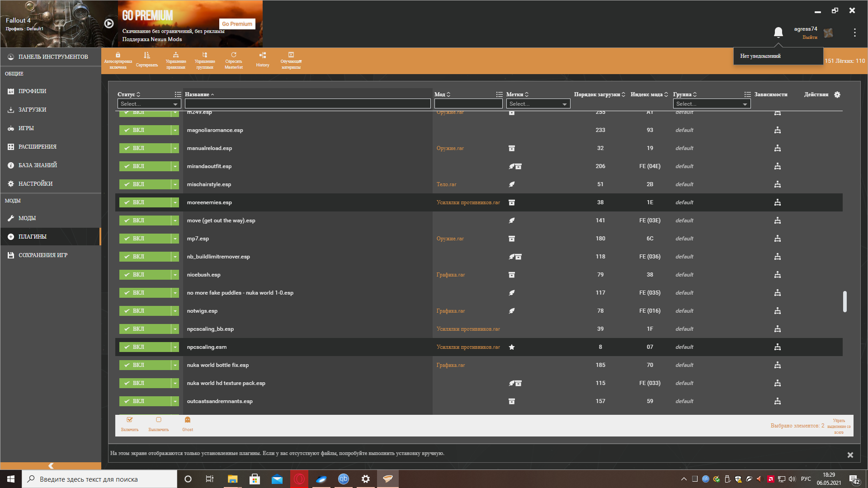Open Управление правилами in toolbar
This screenshot has height=488, width=868.
[x=176, y=60]
